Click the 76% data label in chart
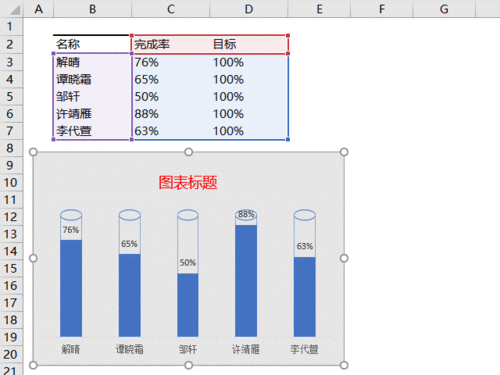500x375 pixels. pyautogui.click(x=71, y=230)
